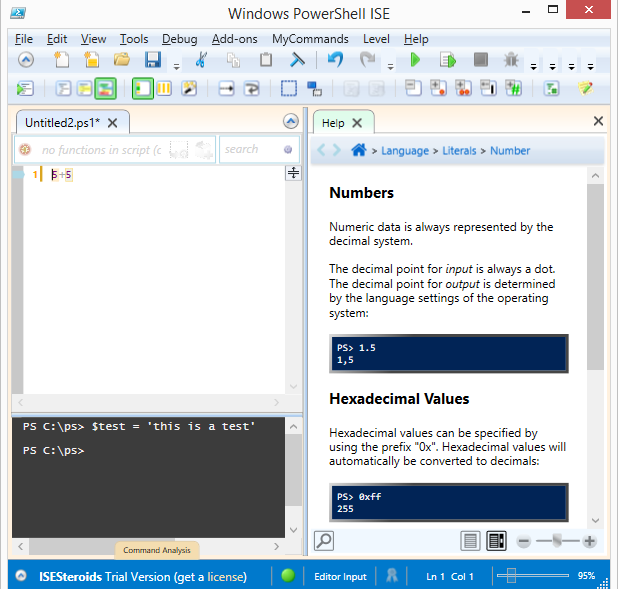Run script with the green play button

[415, 60]
